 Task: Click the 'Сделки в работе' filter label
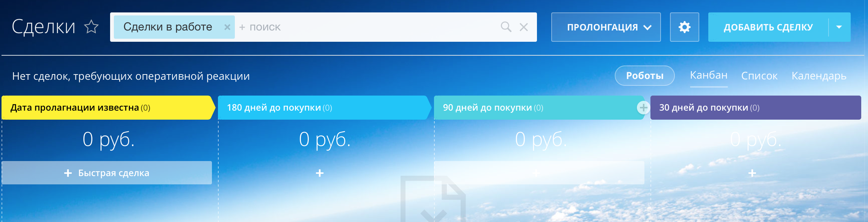click(168, 27)
